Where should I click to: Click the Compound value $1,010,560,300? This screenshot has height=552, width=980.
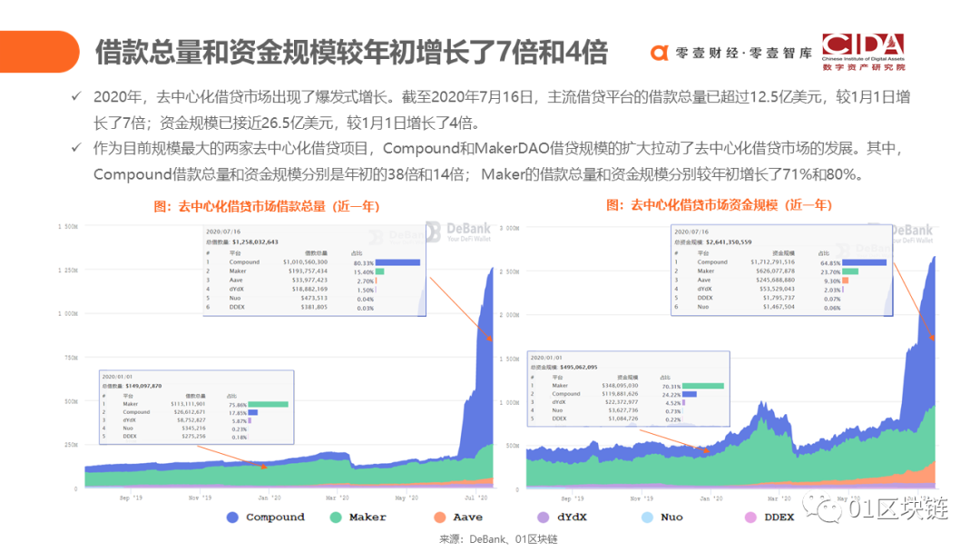click(305, 262)
